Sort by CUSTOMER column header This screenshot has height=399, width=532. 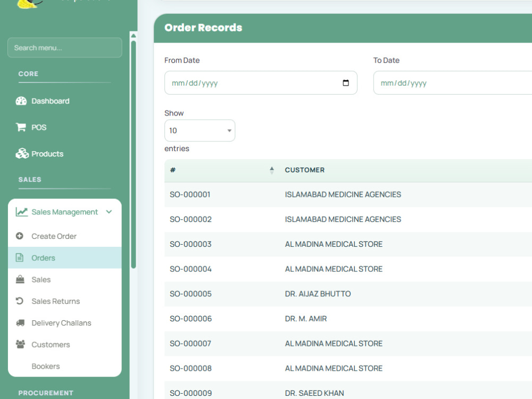click(x=305, y=170)
